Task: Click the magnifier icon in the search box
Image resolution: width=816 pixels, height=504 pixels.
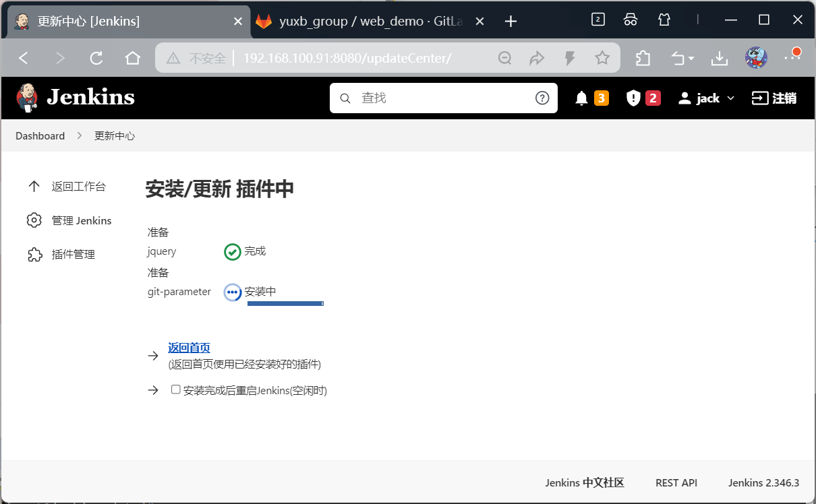Action: click(345, 98)
